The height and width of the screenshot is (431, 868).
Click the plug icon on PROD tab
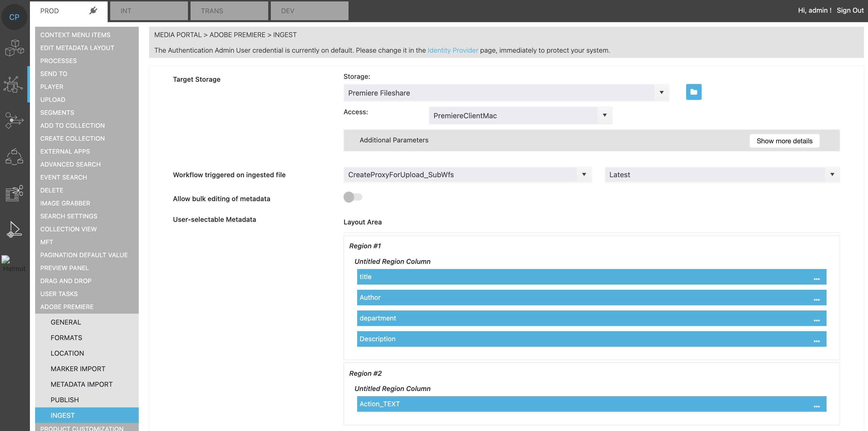(93, 11)
